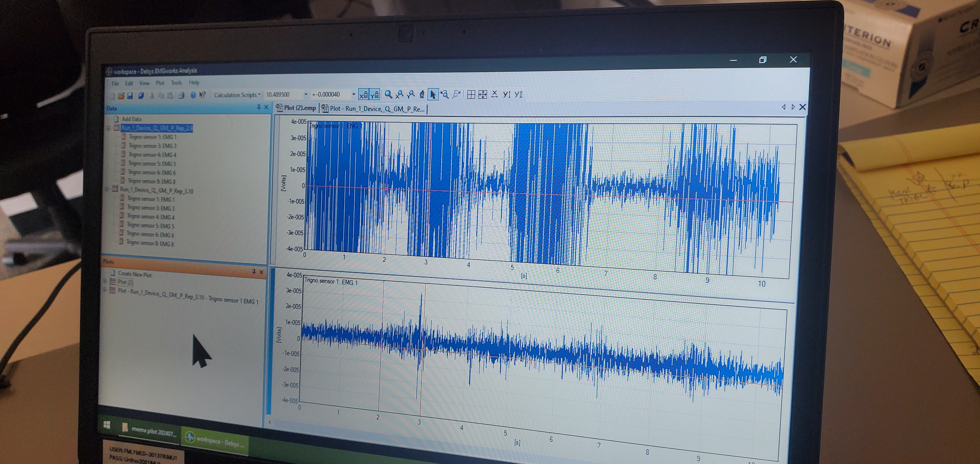
Task: Select Trigno sensor 4: EMG 4 under Rep_3.10
Action: pos(151,217)
